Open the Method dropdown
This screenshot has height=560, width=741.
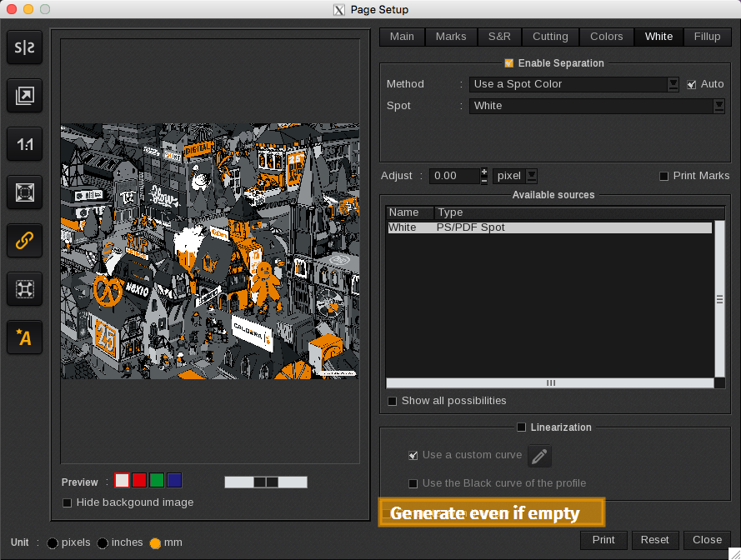[x=673, y=84]
